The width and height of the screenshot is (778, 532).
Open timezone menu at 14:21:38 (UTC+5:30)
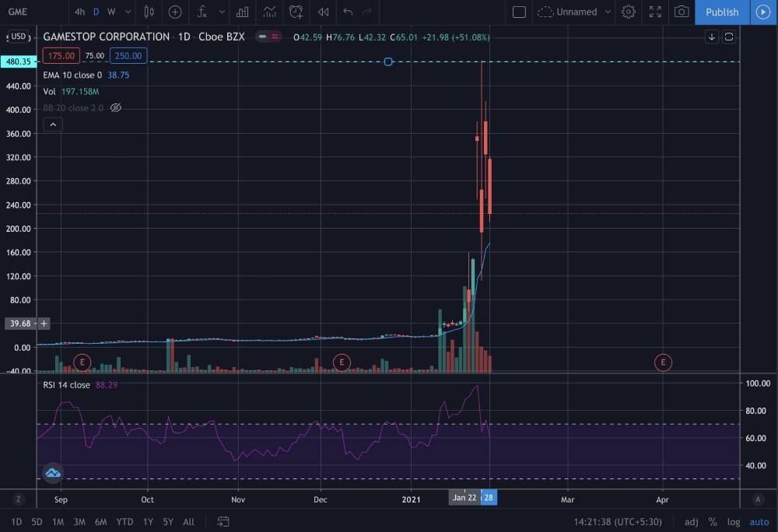click(618, 522)
